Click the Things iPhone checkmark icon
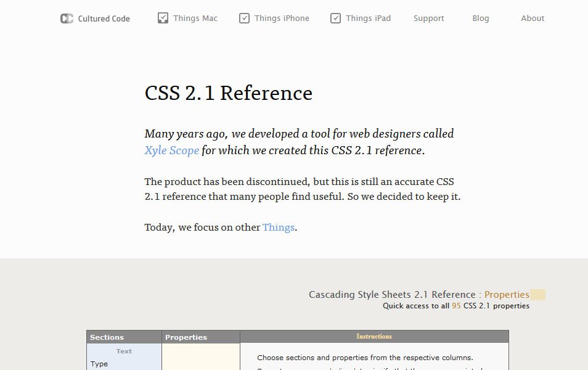The height and width of the screenshot is (370, 588). tap(244, 18)
